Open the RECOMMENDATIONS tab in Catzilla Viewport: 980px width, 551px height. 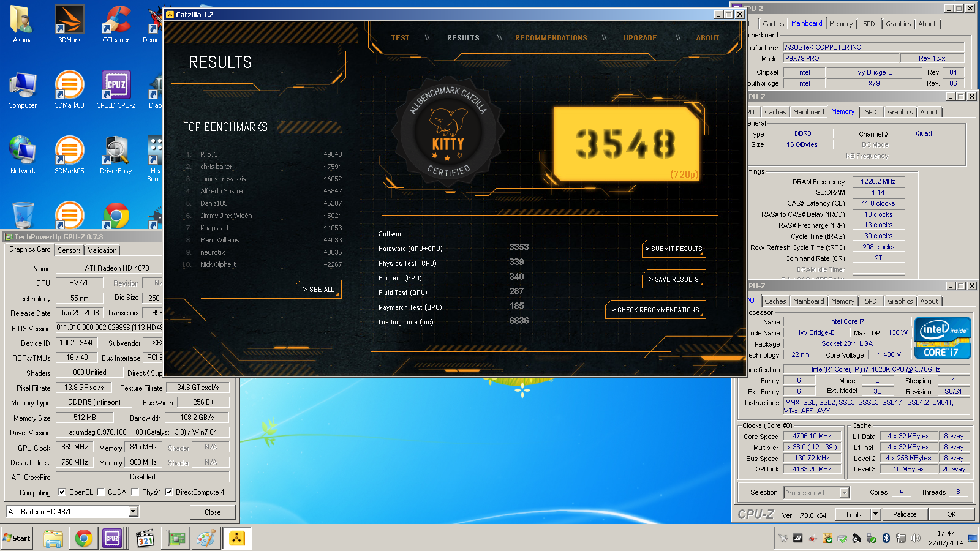[551, 38]
